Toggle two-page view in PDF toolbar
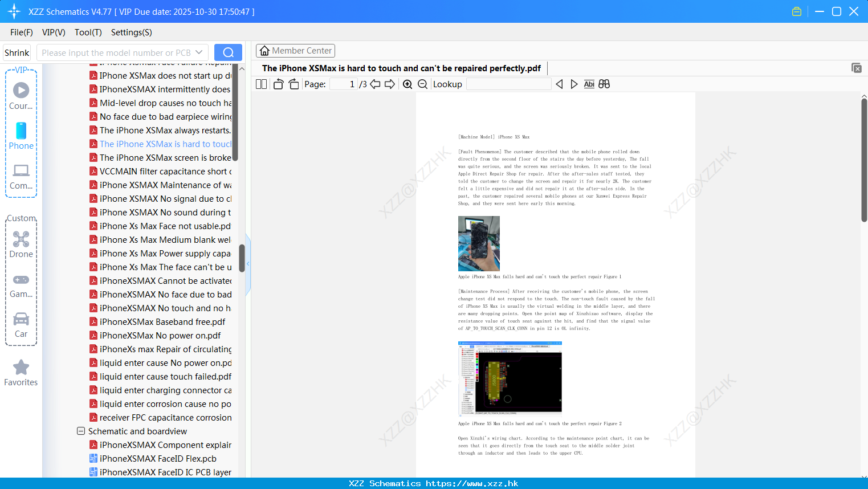This screenshot has height=489, width=868. pos(261,84)
